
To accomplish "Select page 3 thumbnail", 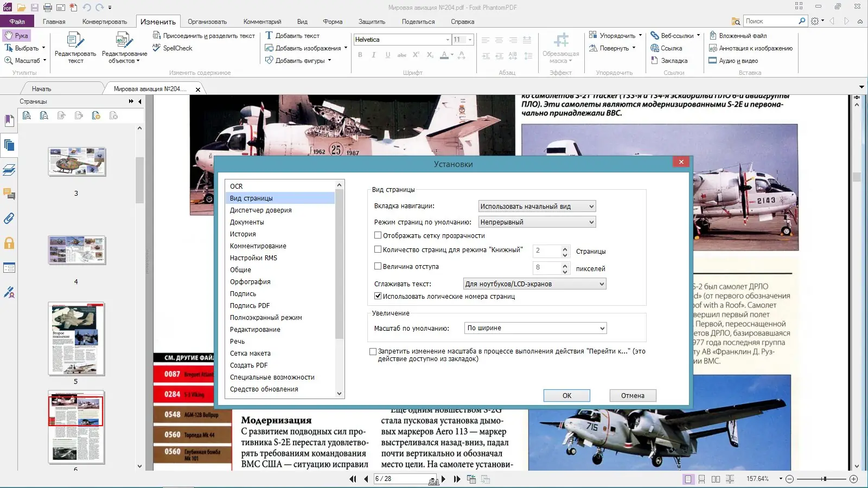I will pos(76,162).
